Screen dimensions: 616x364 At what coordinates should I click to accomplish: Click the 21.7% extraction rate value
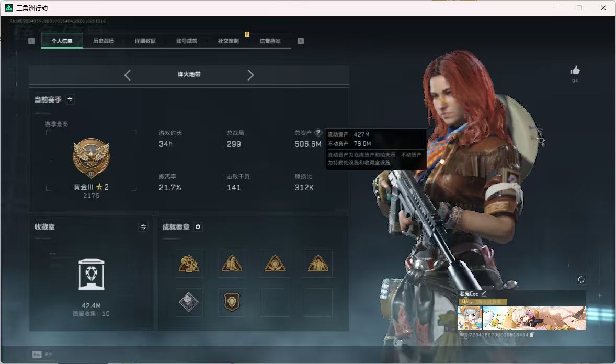[170, 188]
